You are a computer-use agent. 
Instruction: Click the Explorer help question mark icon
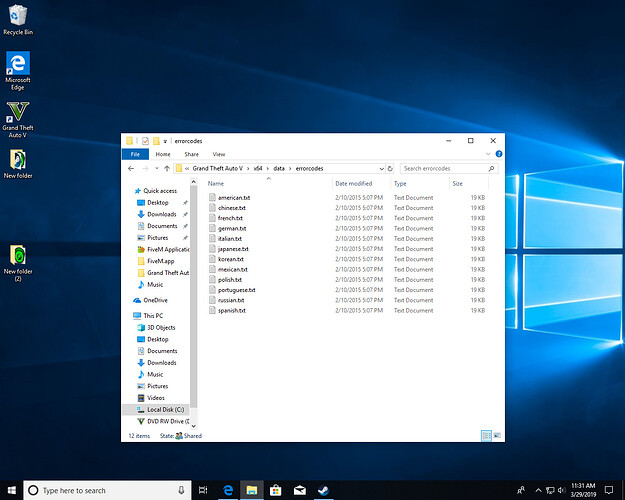(x=499, y=154)
